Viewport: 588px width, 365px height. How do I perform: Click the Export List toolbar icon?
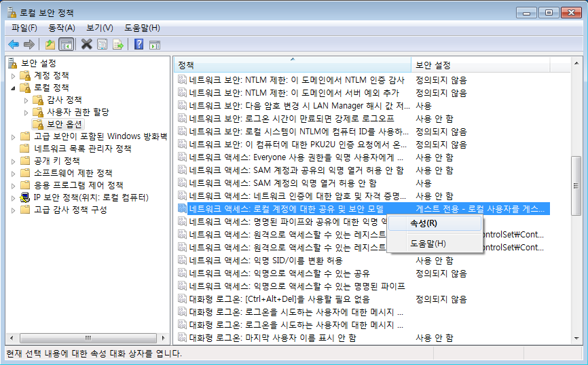(118, 44)
